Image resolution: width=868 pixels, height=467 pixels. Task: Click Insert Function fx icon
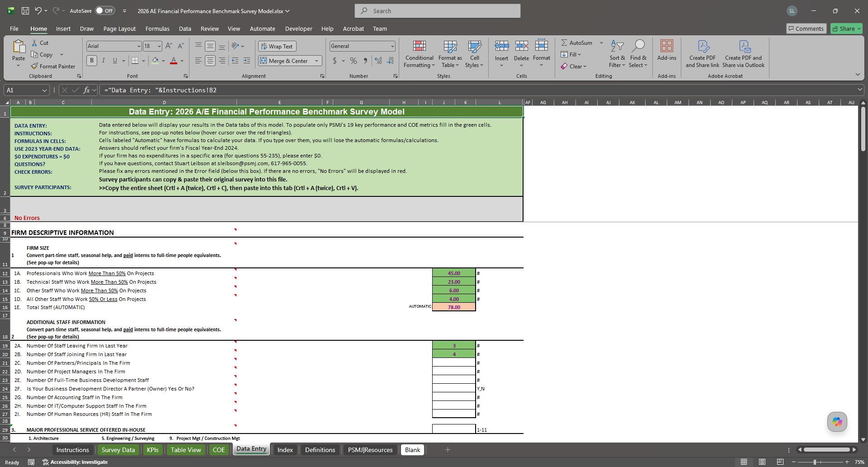pyautogui.click(x=86, y=90)
